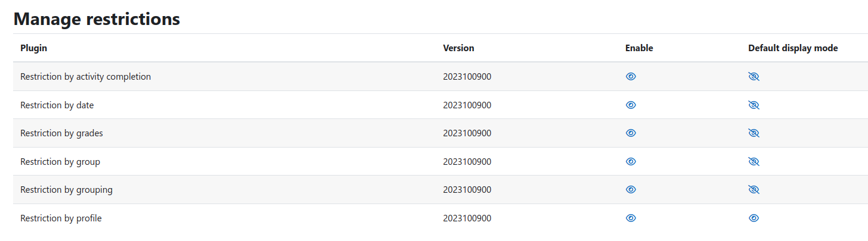Screen dimensions: 868x241
Task: Click the Default display mode header
Action: click(793, 48)
